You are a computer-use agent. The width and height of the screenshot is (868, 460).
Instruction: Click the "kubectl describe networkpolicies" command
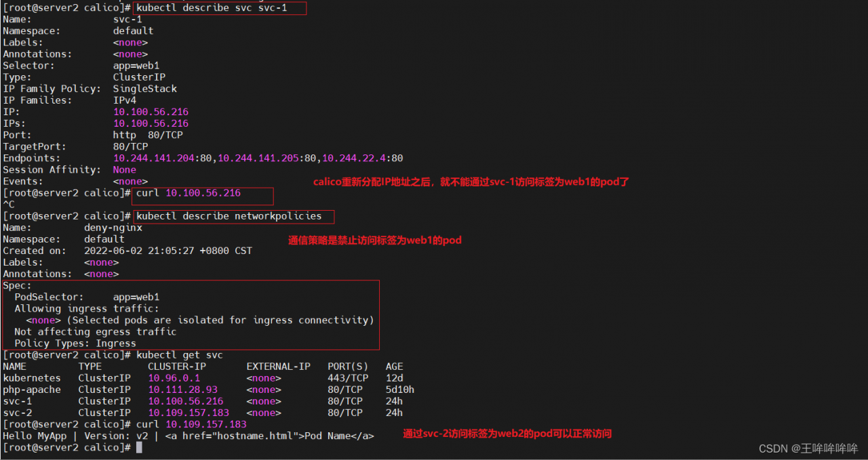click(x=229, y=216)
